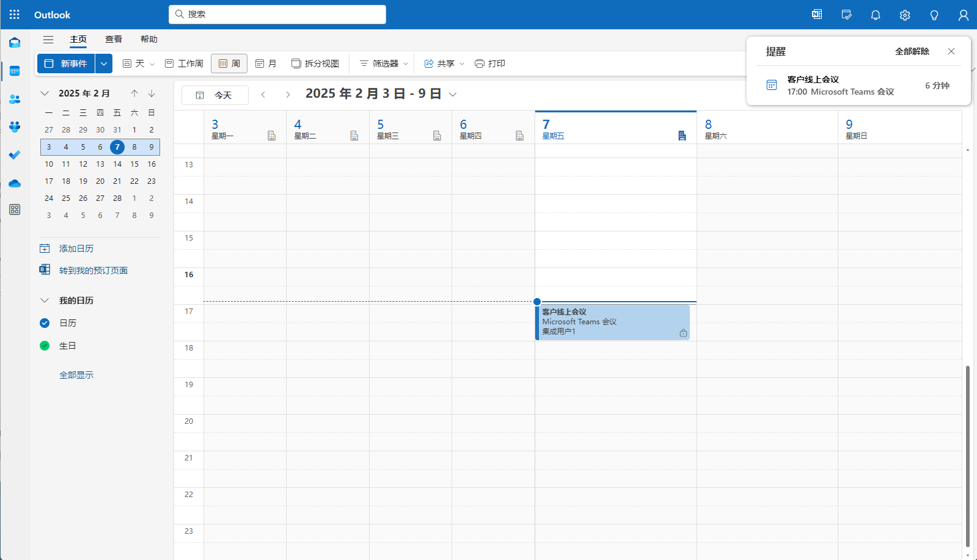Select the 主页 Home tab
The height and width of the screenshot is (560, 977).
(x=78, y=39)
